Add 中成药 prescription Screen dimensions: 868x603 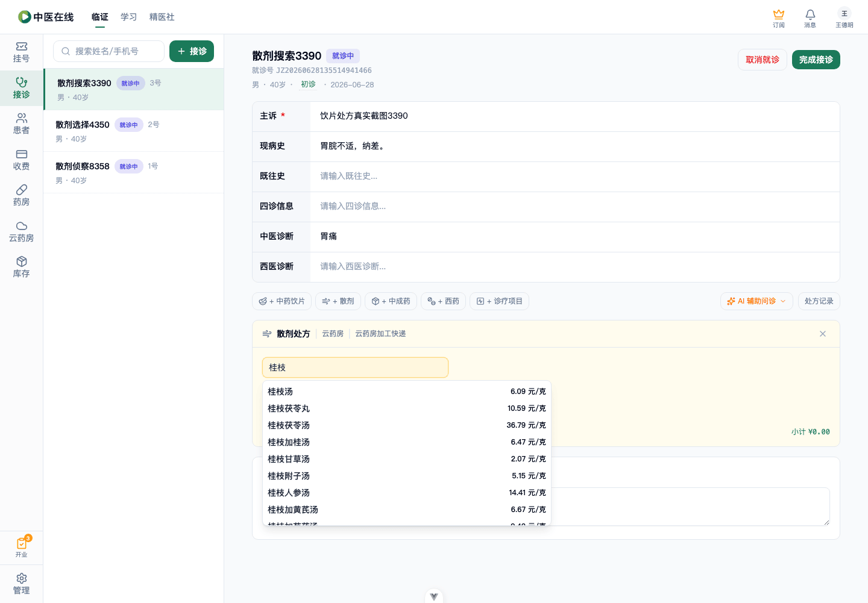tap(391, 301)
